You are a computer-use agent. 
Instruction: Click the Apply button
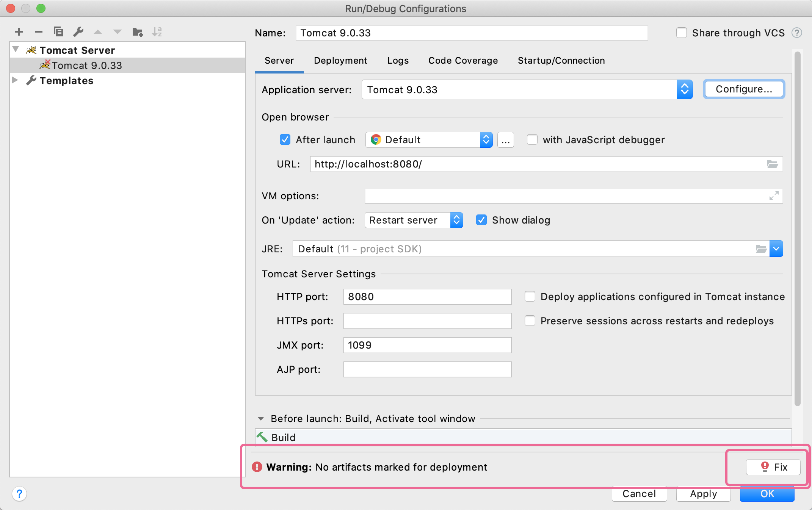tap(704, 494)
